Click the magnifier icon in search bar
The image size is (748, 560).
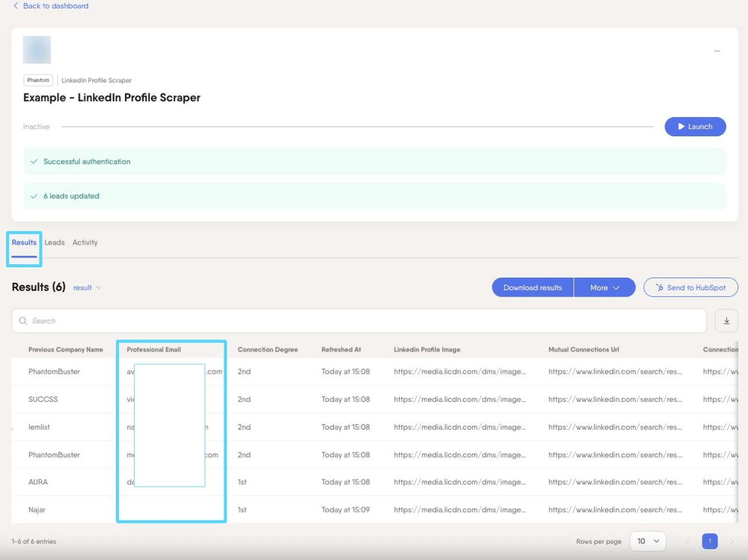pos(23,321)
